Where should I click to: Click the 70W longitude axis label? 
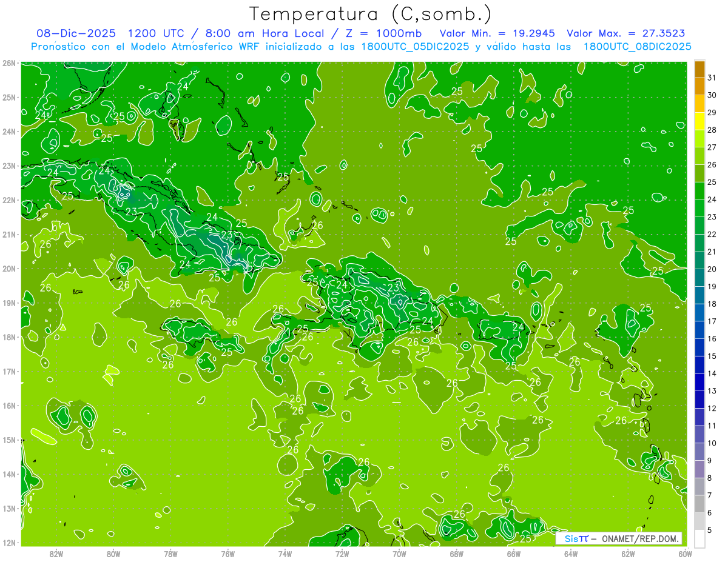point(399,554)
